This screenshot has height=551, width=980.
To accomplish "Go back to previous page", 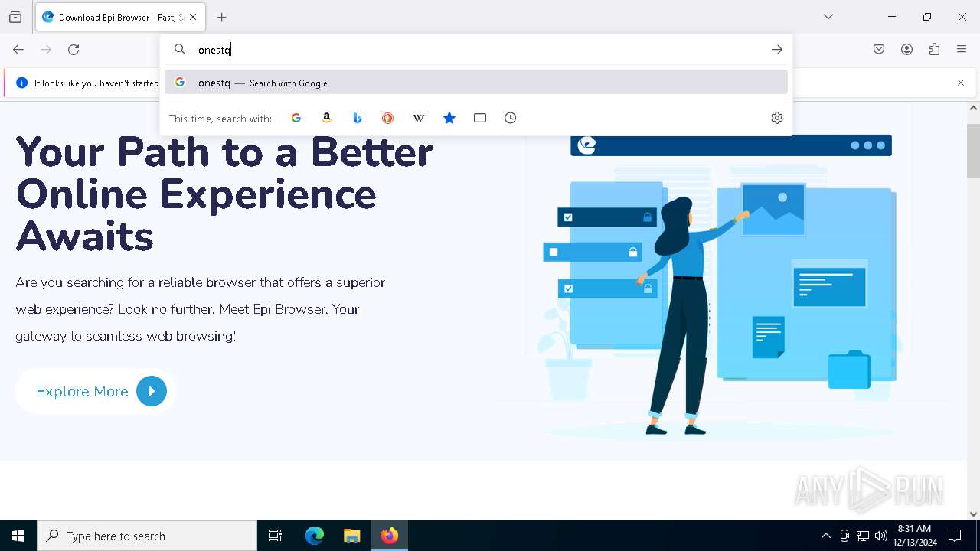I will coord(18,50).
